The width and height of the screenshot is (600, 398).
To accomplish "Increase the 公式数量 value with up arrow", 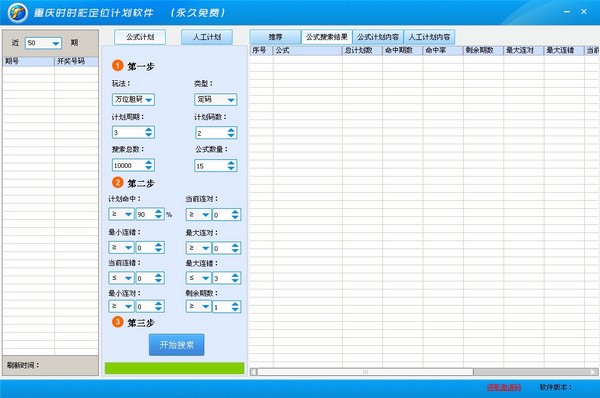I will click(231, 163).
